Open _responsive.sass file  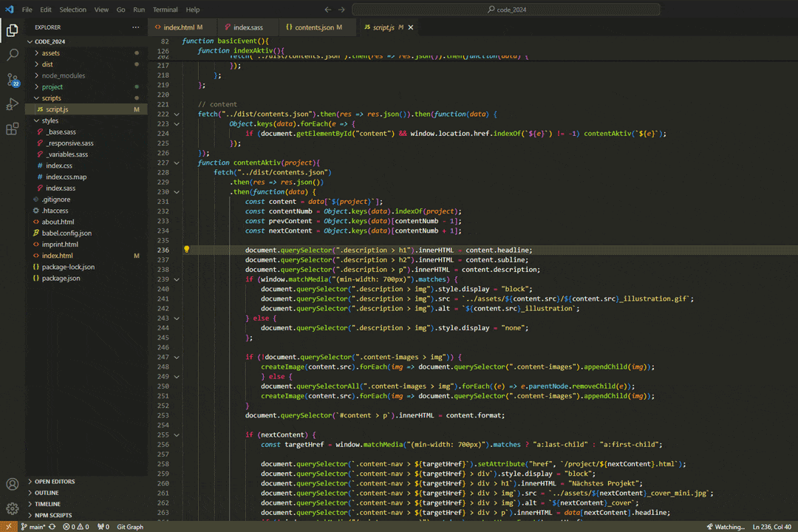click(x=86, y=143)
